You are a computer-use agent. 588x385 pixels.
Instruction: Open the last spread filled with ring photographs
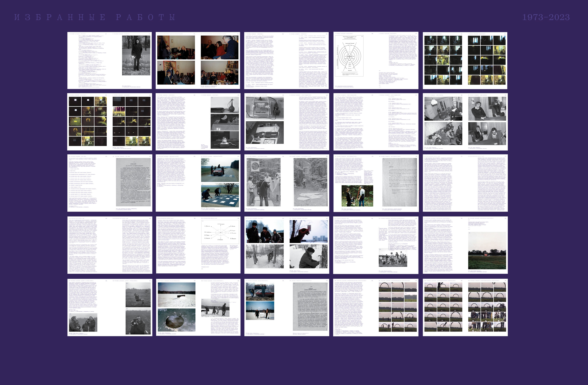[x=465, y=307]
